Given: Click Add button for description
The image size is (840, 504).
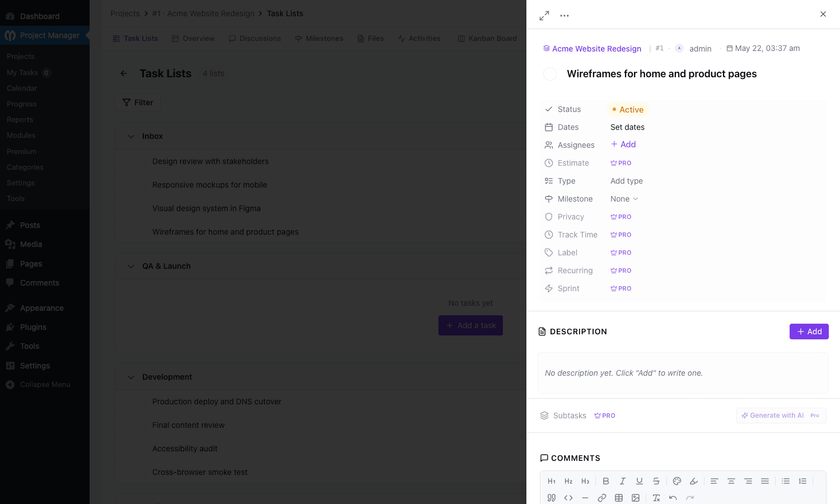Looking at the screenshot, I should (x=809, y=332).
